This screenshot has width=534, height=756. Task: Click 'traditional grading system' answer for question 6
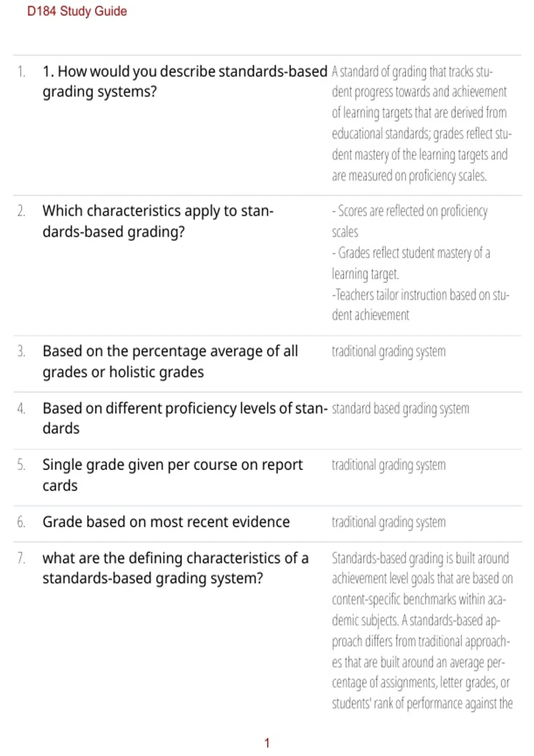388,522
